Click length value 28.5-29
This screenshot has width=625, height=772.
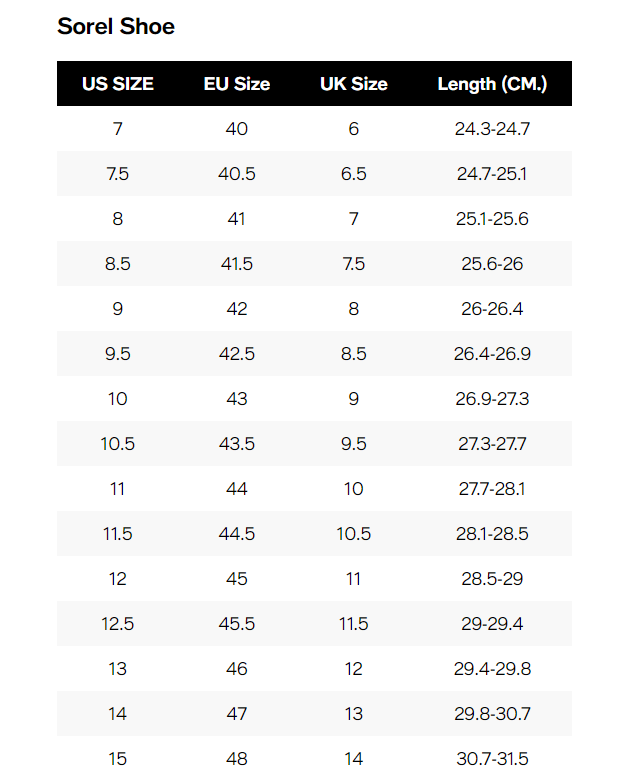tap(492, 579)
